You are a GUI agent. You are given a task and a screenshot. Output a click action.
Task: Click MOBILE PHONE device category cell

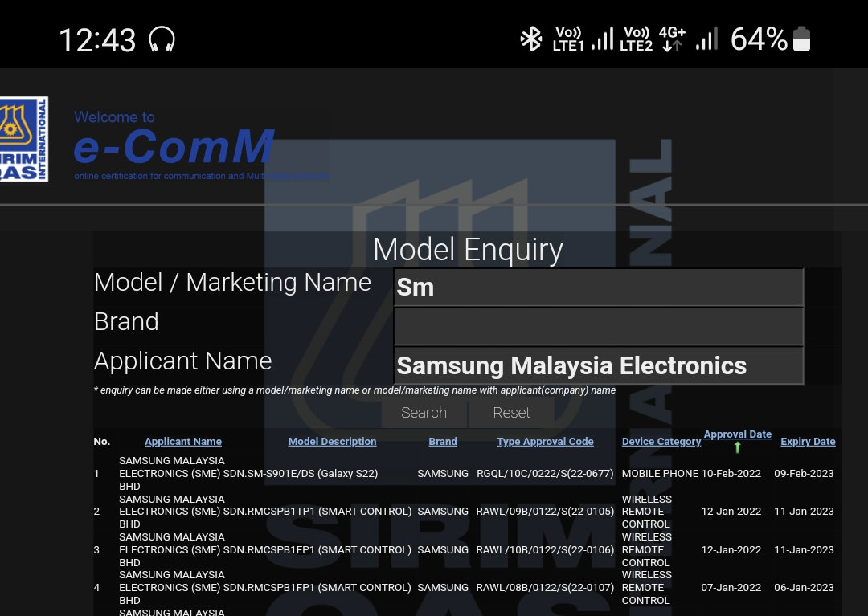(x=660, y=473)
